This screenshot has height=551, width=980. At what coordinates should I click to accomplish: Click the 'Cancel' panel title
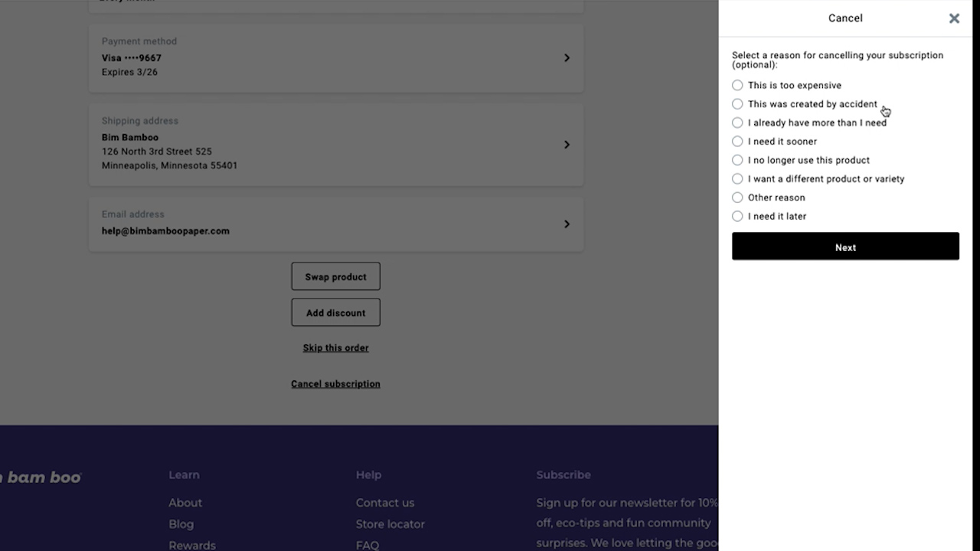[845, 18]
